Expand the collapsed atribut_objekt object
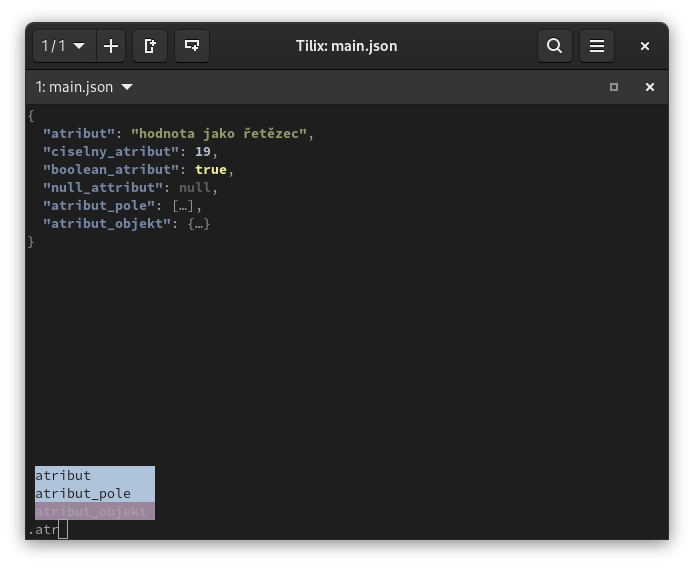Image resolution: width=694 pixels, height=568 pixels. click(199, 224)
